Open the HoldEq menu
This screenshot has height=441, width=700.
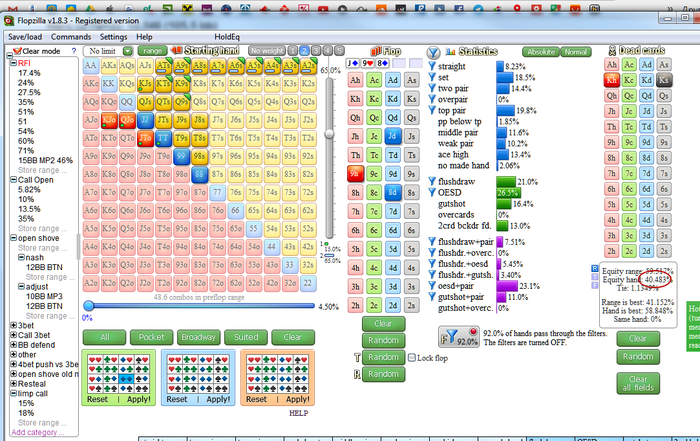[x=227, y=37]
